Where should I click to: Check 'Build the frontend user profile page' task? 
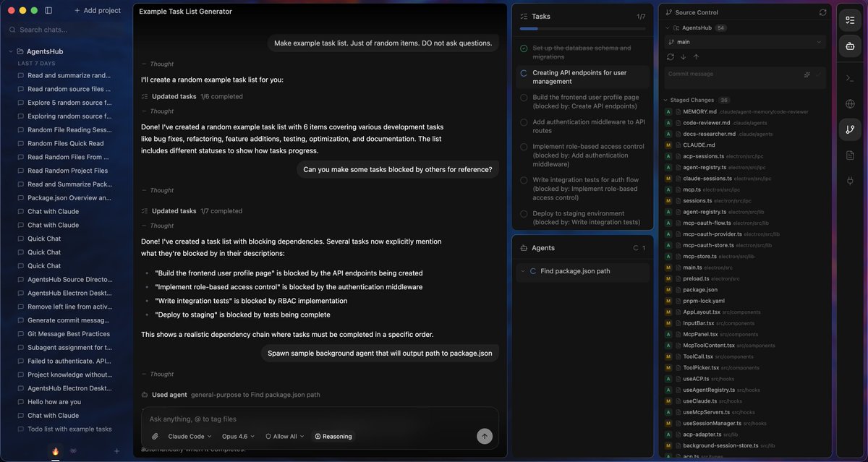pyautogui.click(x=524, y=98)
